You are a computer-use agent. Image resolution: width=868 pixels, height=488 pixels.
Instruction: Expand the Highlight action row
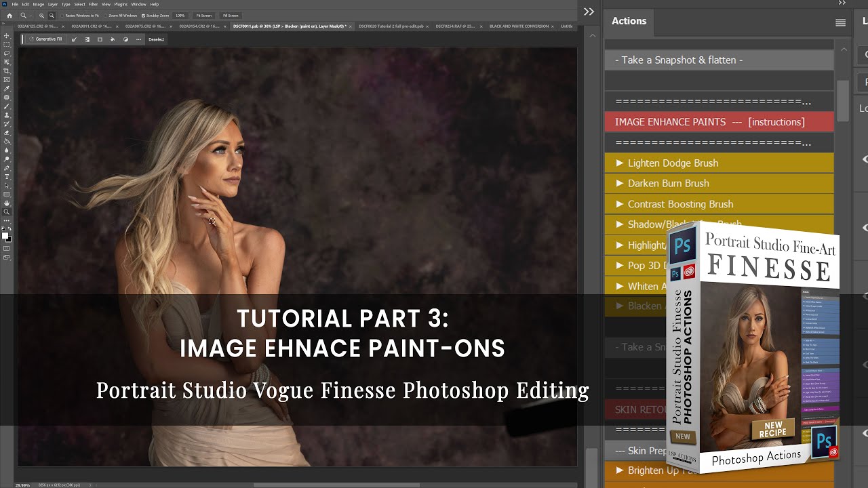[619, 245]
